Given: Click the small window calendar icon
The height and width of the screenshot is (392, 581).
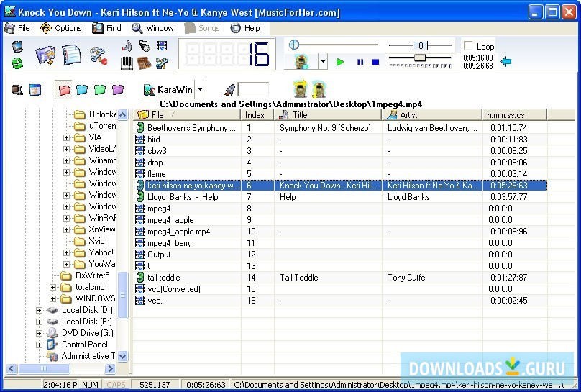Looking at the screenshot, I should tap(35, 90).
